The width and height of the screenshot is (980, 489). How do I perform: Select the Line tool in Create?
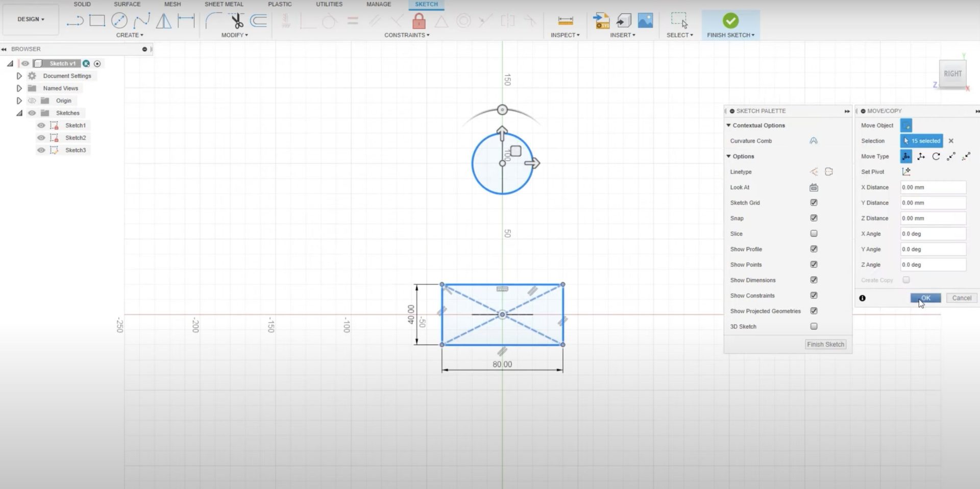pyautogui.click(x=75, y=21)
